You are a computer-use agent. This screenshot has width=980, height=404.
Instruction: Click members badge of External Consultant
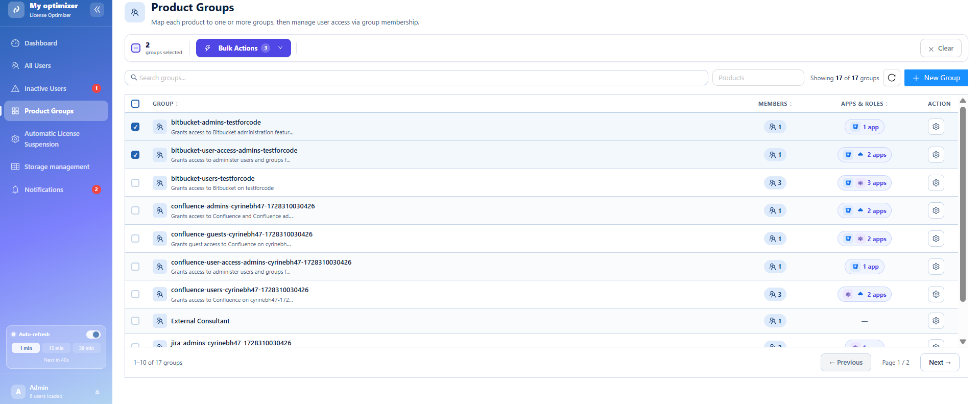tap(775, 321)
